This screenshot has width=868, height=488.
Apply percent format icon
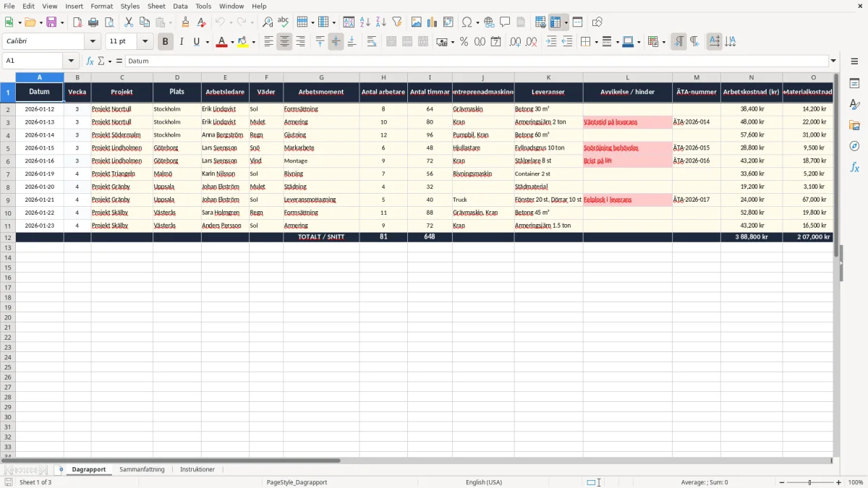pos(464,42)
